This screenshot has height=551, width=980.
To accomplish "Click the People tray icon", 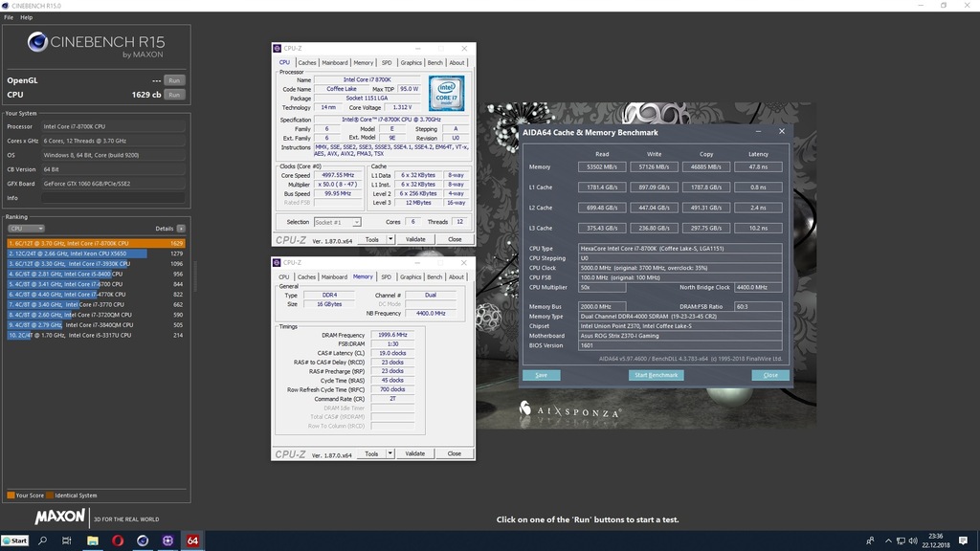I will point(870,541).
